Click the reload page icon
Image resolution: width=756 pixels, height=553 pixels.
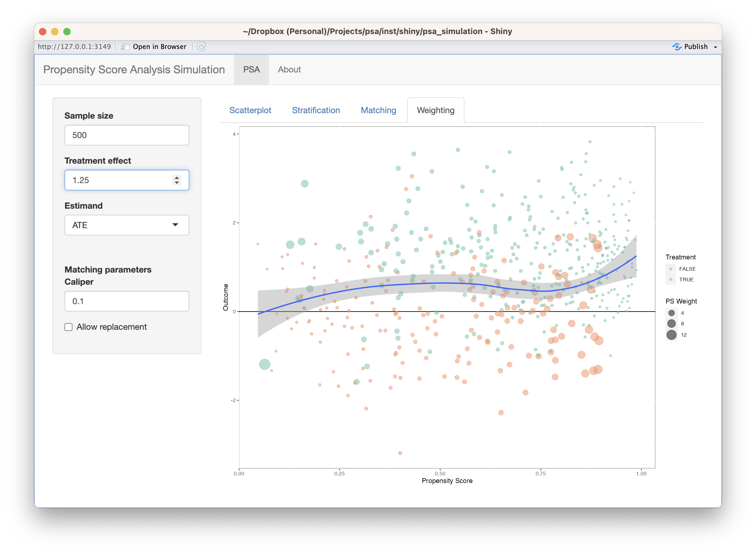point(201,47)
